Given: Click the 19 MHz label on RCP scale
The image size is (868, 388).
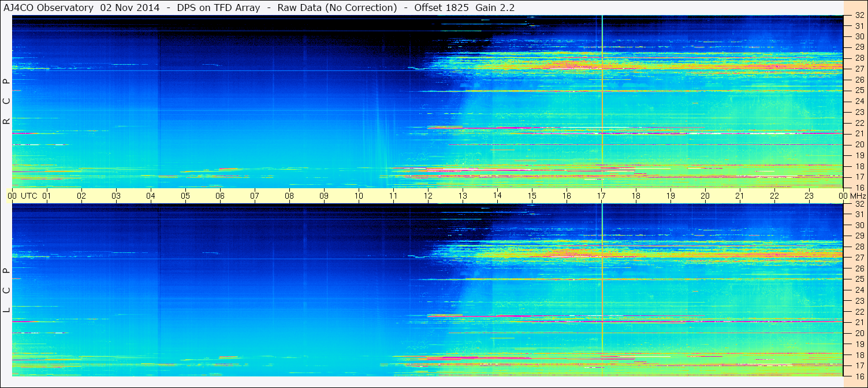Looking at the screenshot, I should click(x=859, y=155).
